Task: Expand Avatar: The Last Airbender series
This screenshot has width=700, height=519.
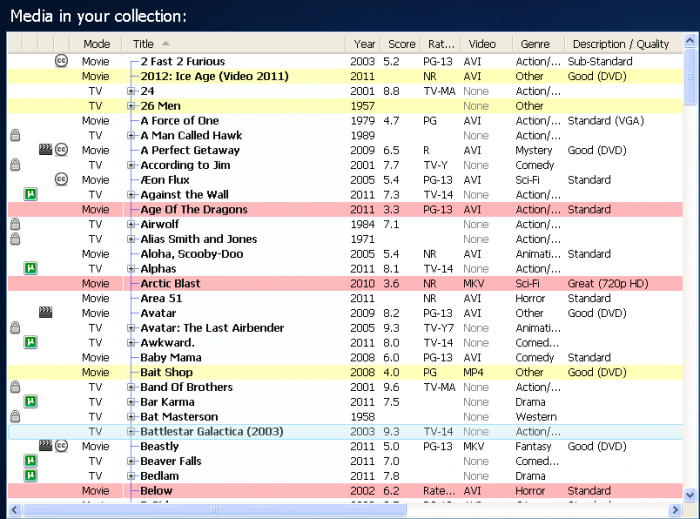Action: (x=131, y=328)
